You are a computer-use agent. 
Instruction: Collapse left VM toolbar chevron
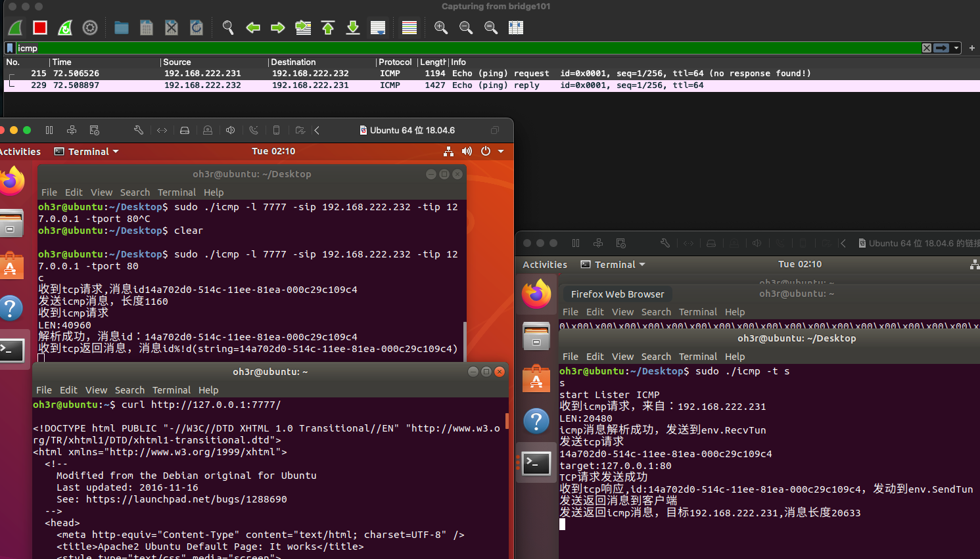pos(317,130)
